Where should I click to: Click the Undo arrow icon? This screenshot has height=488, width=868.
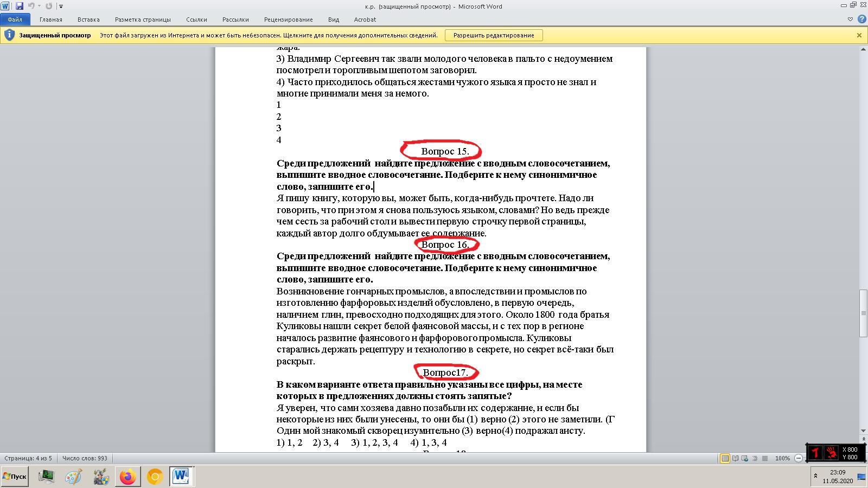pos(31,6)
